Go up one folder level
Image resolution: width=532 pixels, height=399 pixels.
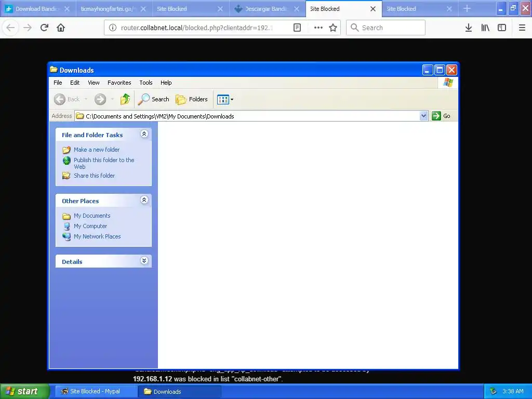point(125,99)
